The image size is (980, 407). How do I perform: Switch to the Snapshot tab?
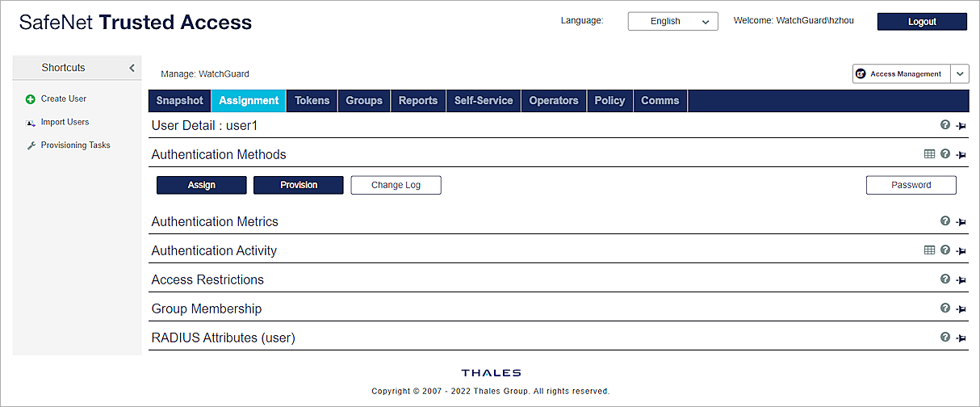179,101
